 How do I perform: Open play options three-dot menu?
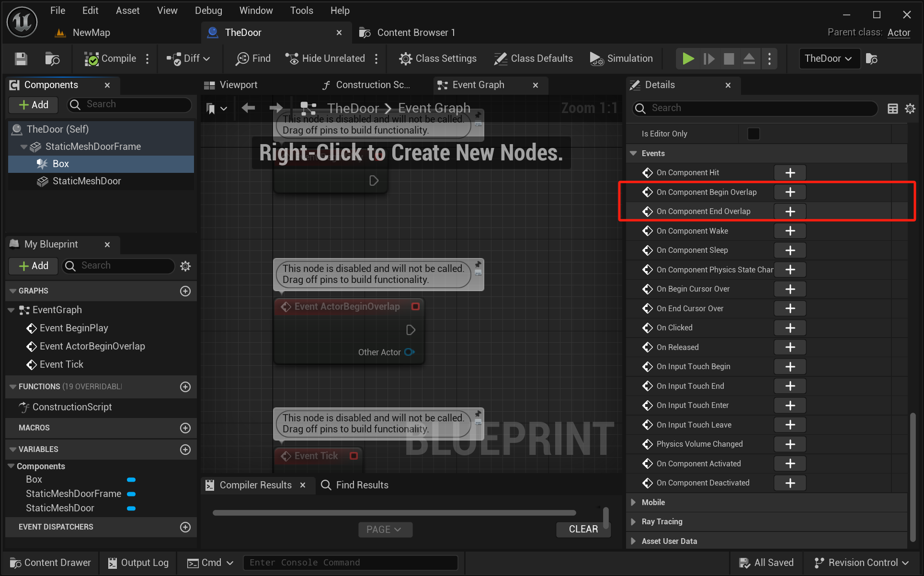click(x=770, y=59)
